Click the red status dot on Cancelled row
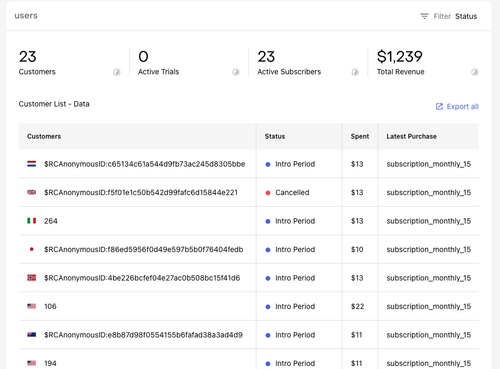 click(x=268, y=193)
